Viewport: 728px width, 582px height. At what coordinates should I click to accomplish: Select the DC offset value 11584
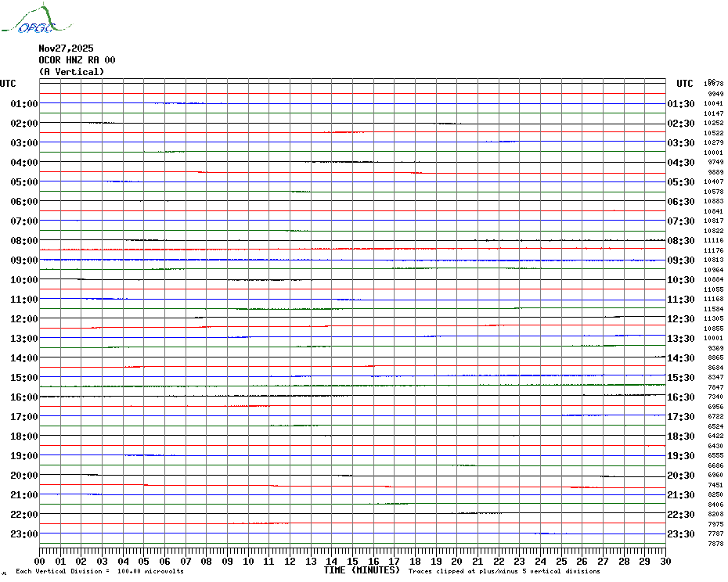coord(714,309)
